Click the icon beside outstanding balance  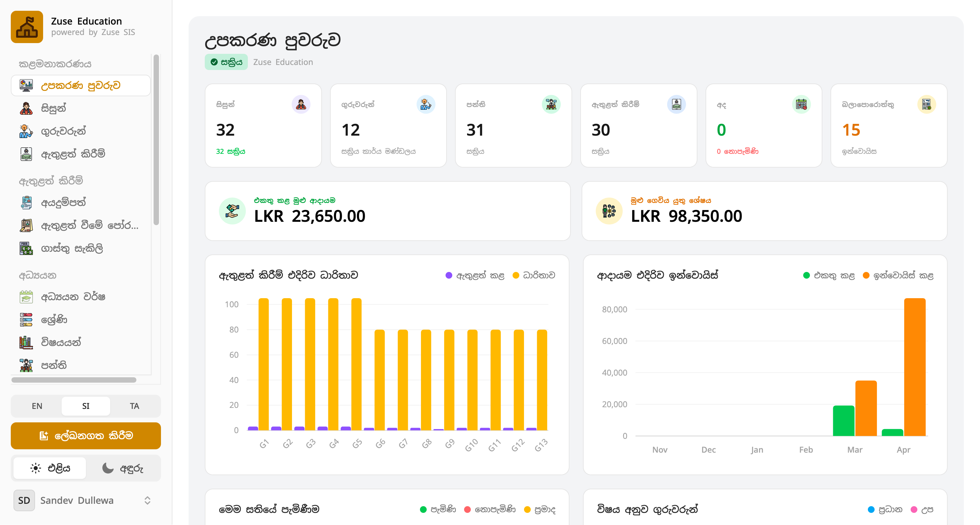tap(609, 211)
